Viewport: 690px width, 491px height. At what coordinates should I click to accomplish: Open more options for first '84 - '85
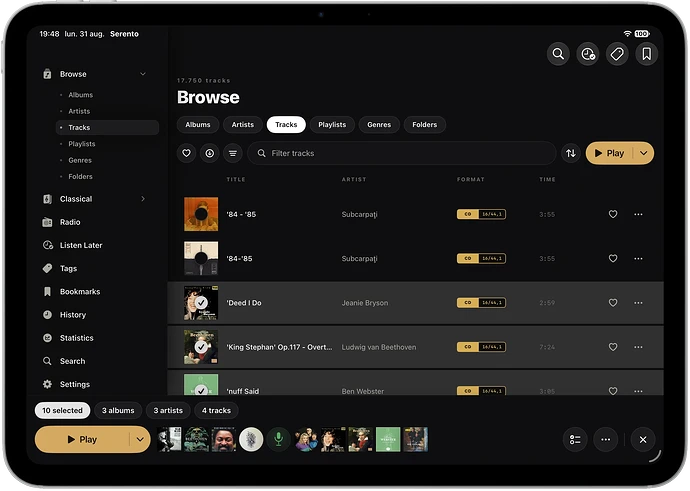coord(638,214)
